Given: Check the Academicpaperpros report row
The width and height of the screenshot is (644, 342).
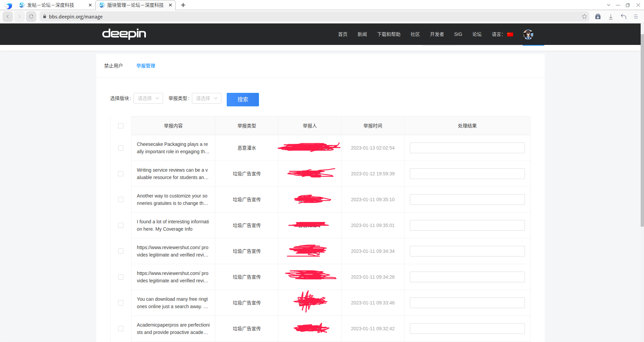Looking at the screenshot, I should [x=121, y=329].
